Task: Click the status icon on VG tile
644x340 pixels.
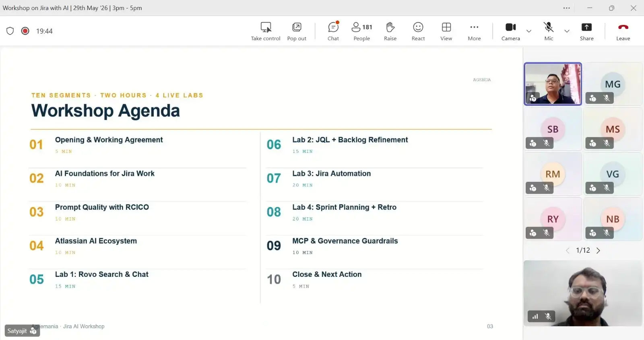Action: pos(593,188)
